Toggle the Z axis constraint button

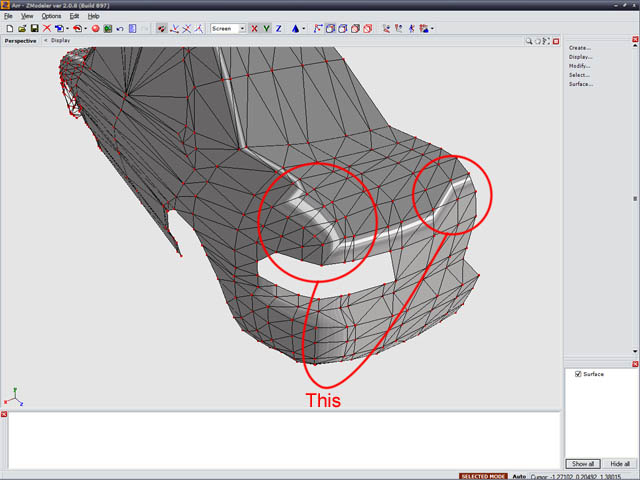[278, 29]
